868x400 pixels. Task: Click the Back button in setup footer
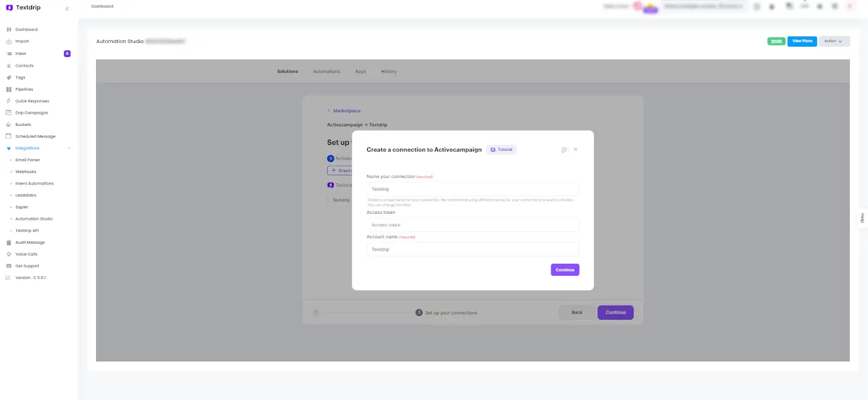tap(577, 313)
